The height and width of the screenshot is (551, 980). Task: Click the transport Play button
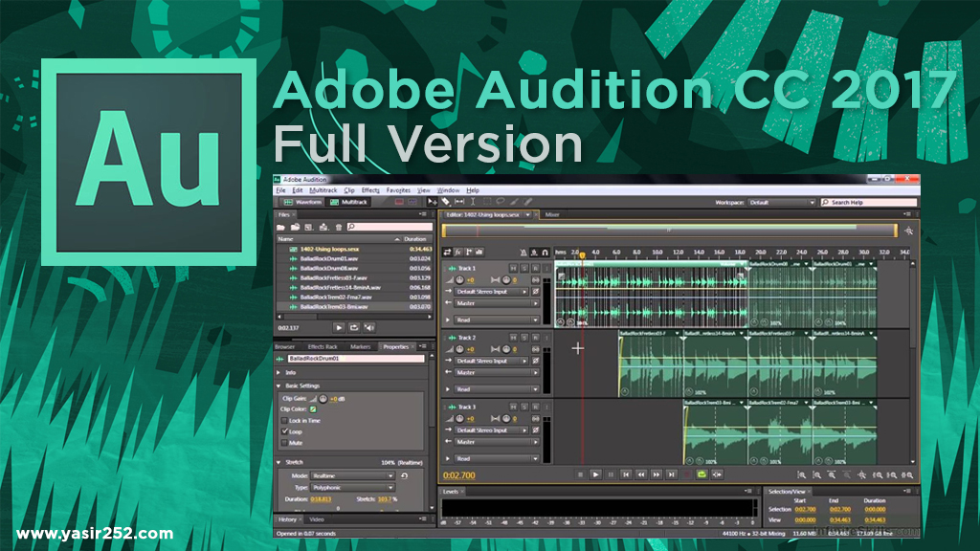pyautogui.click(x=595, y=474)
